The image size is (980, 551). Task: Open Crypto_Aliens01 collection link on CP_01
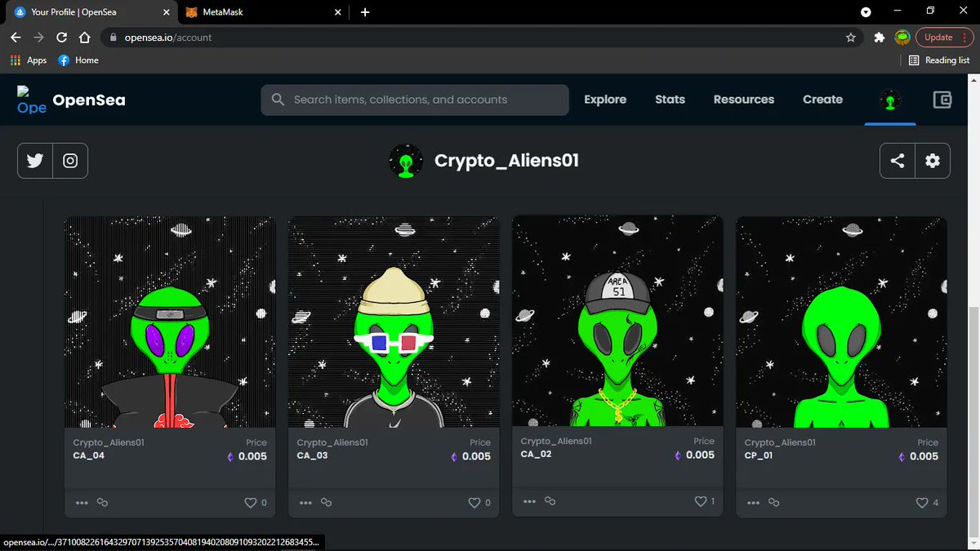point(780,442)
